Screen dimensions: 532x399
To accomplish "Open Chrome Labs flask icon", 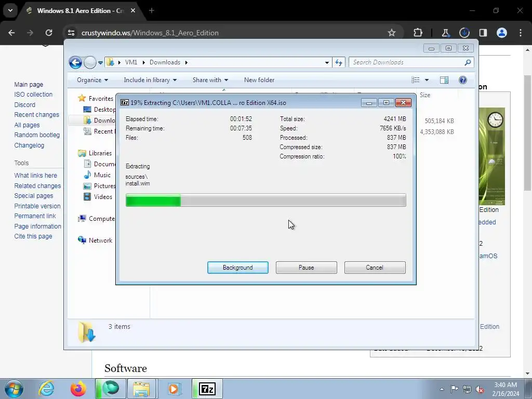I will [x=445, y=33].
